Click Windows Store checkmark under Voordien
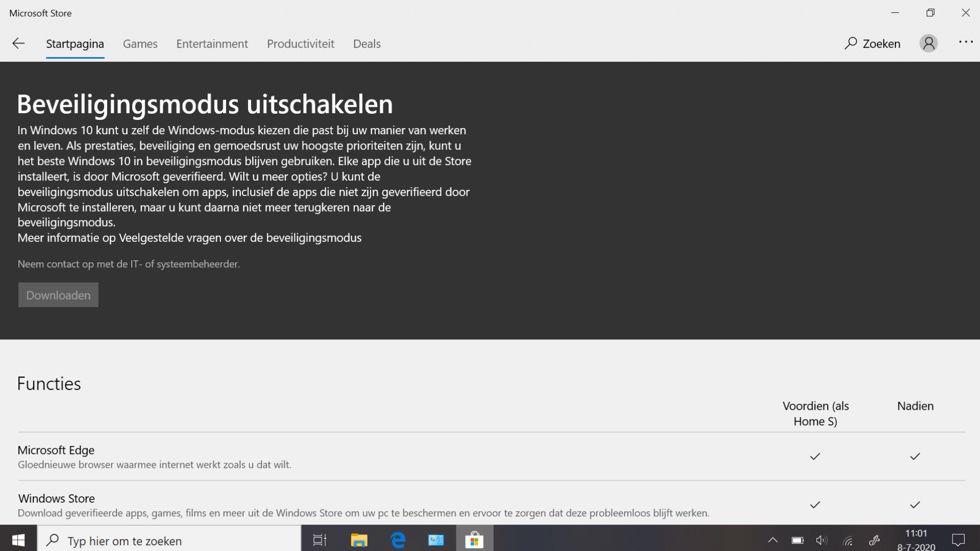Image resolution: width=980 pixels, height=551 pixels. [815, 505]
